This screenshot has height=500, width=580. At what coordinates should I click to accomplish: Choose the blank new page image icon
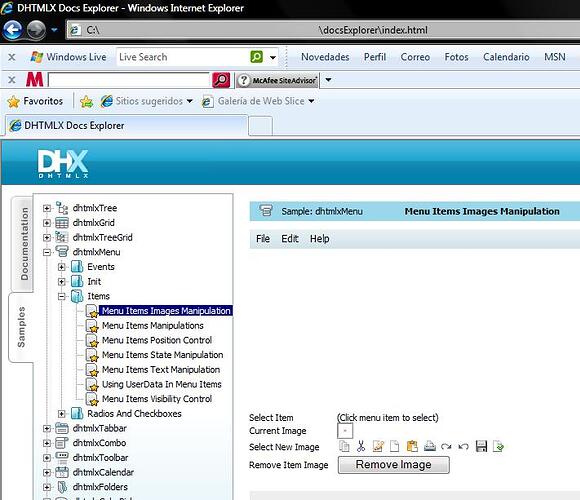(395, 446)
